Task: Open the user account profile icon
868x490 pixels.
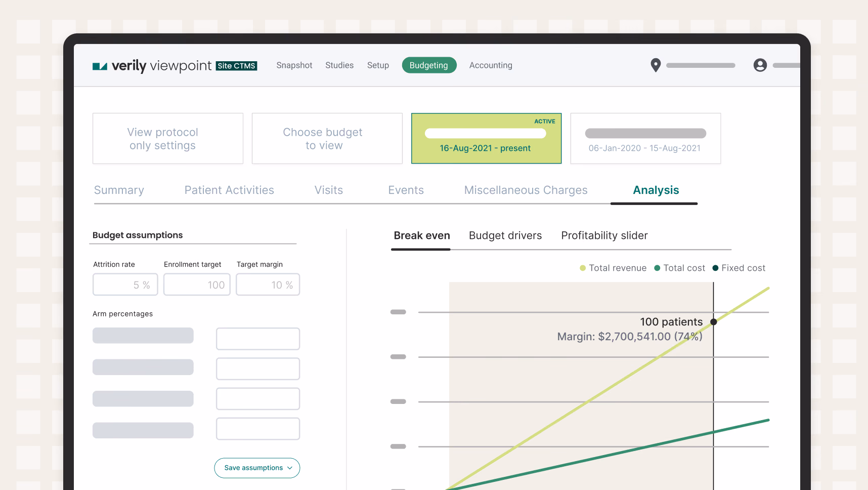Action: point(760,65)
